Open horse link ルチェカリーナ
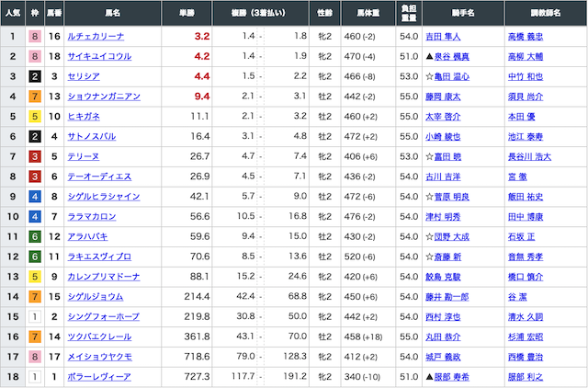The width and height of the screenshot is (588, 388). pos(96,37)
